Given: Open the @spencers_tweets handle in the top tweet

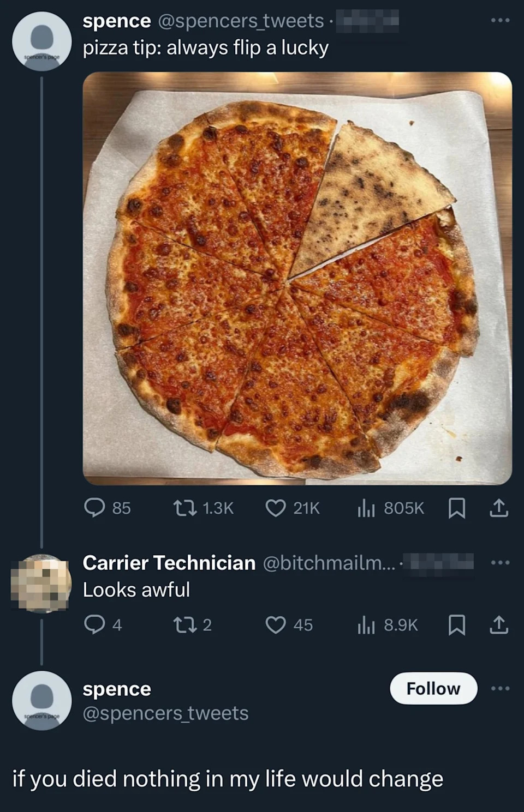Looking at the screenshot, I should [241, 21].
